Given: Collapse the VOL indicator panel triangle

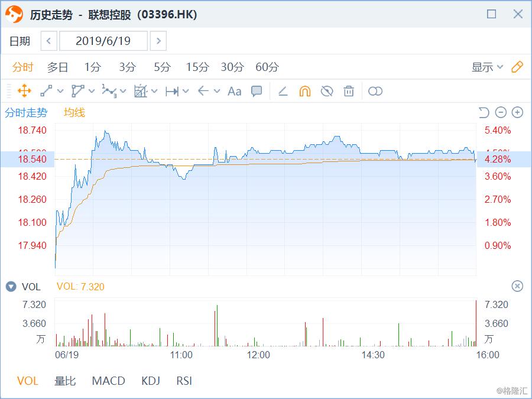Looking at the screenshot, I should point(11,287).
